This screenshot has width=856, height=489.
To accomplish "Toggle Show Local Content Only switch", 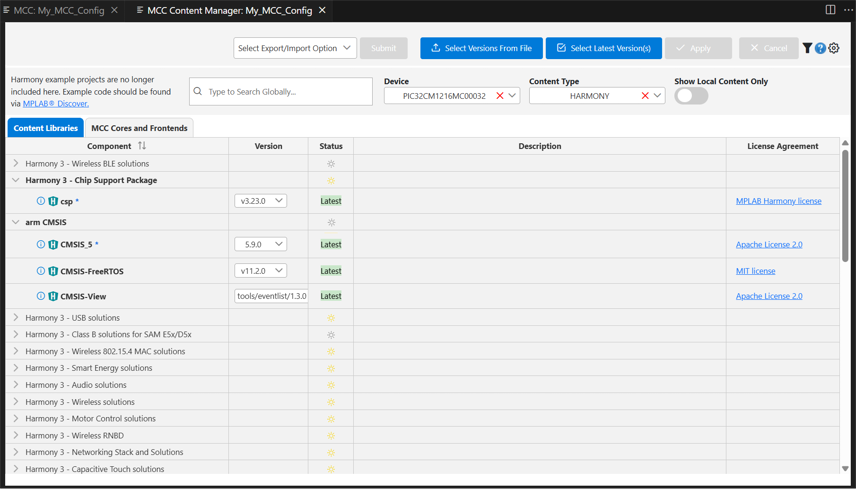I will 691,96.
